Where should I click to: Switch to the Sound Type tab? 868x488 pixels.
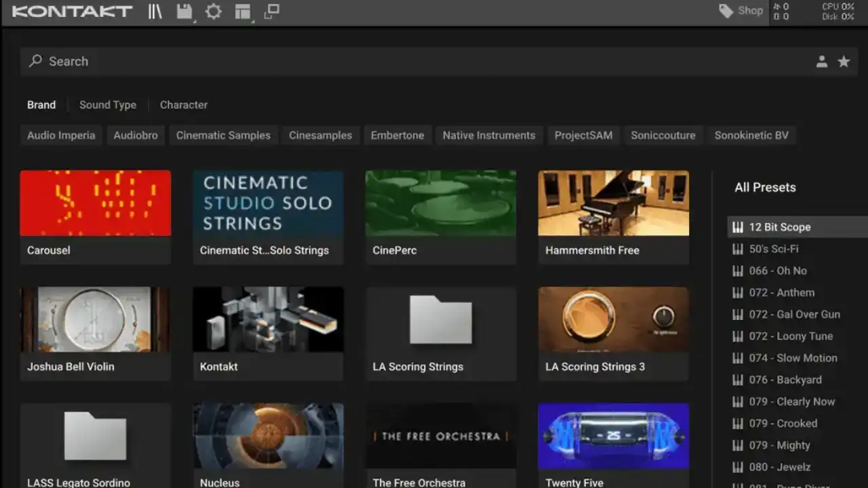pos(108,105)
